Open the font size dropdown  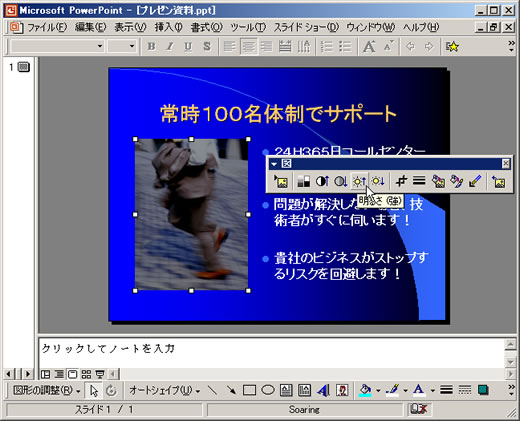click(x=132, y=46)
